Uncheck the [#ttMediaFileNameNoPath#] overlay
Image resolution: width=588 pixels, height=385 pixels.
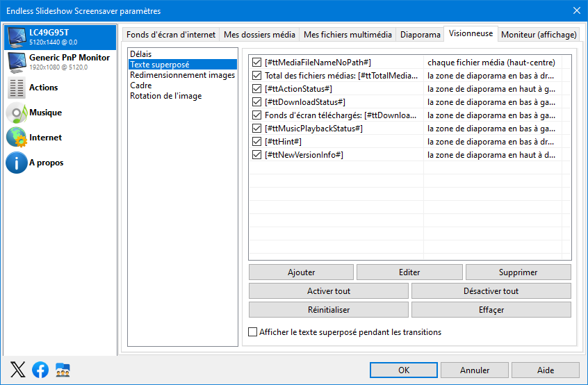[x=257, y=63]
